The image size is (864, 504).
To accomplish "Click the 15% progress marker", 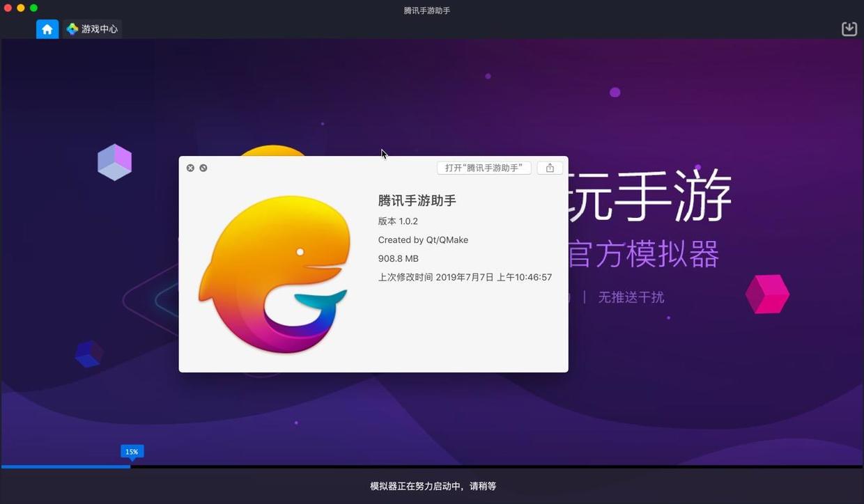I will tap(132, 452).
